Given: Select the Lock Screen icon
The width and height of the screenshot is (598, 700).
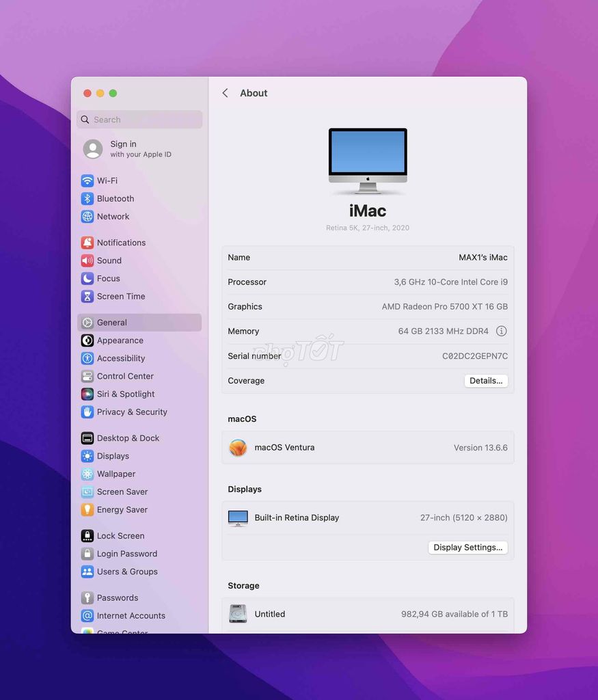Looking at the screenshot, I should (87, 536).
